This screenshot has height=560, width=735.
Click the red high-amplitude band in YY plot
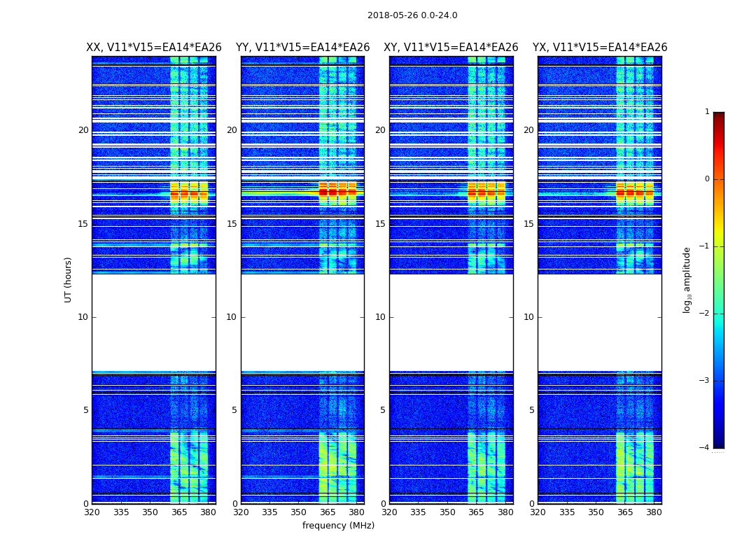pyautogui.click(x=337, y=191)
